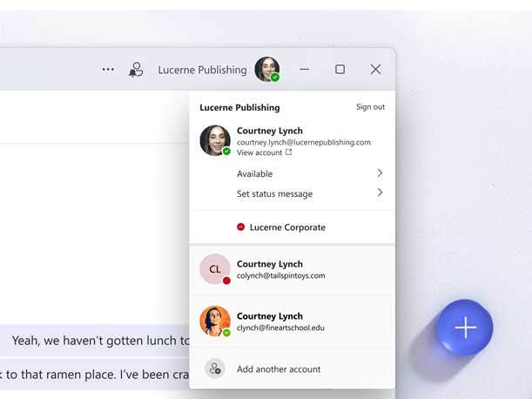Click the red busy icon beside Lucerne Corporate
Image resolution: width=532 pixels, height=399 pixels.
[x=241, y=227]
